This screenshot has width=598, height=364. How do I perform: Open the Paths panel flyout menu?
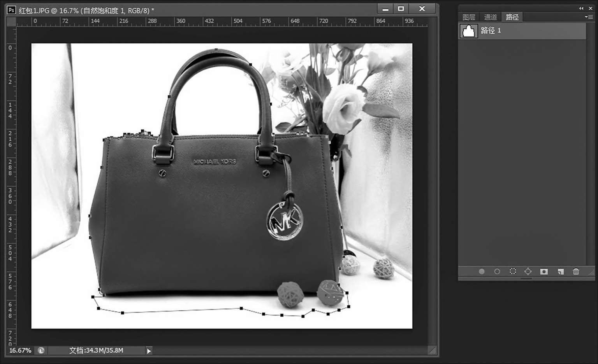588,17
